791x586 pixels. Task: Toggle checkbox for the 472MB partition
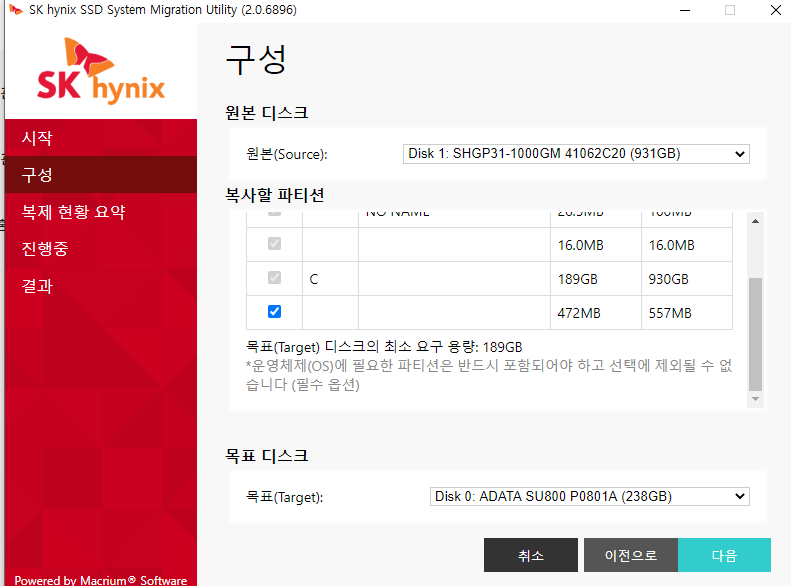click(274, 312)
